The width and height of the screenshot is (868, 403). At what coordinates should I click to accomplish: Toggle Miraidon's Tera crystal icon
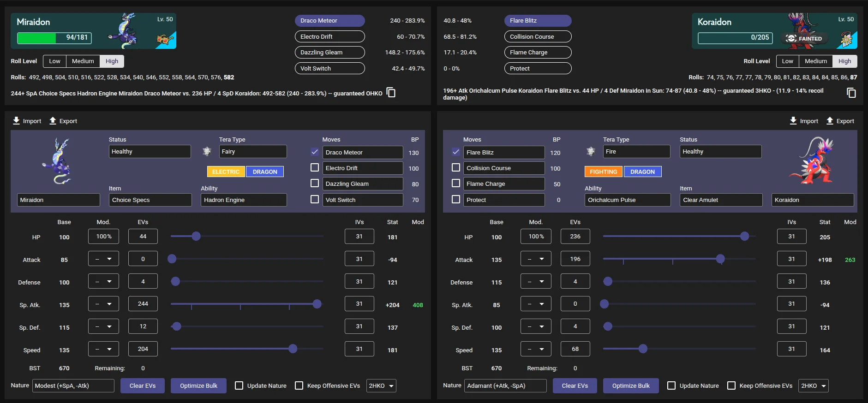(207, 151)
